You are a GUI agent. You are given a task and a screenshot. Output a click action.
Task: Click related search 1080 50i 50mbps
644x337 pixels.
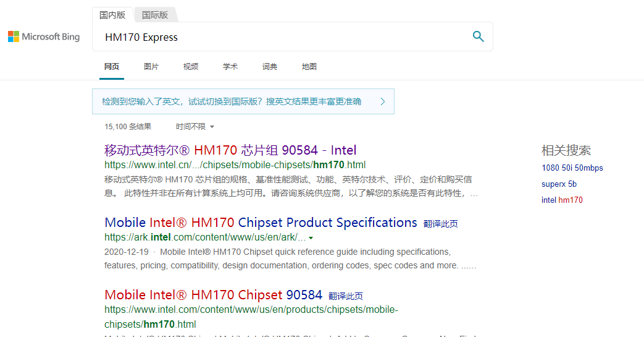572,168
